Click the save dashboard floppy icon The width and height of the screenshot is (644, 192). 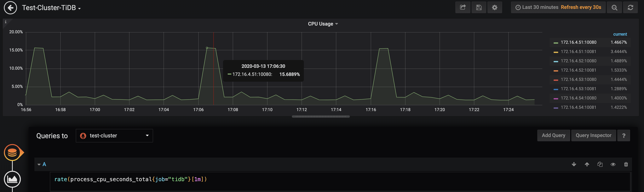(479, 8)
